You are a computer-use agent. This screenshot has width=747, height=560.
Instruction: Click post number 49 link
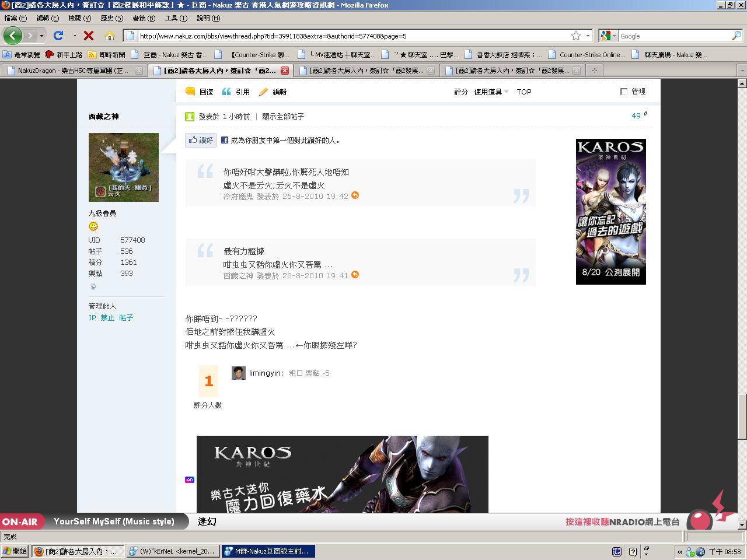[636, 116]
